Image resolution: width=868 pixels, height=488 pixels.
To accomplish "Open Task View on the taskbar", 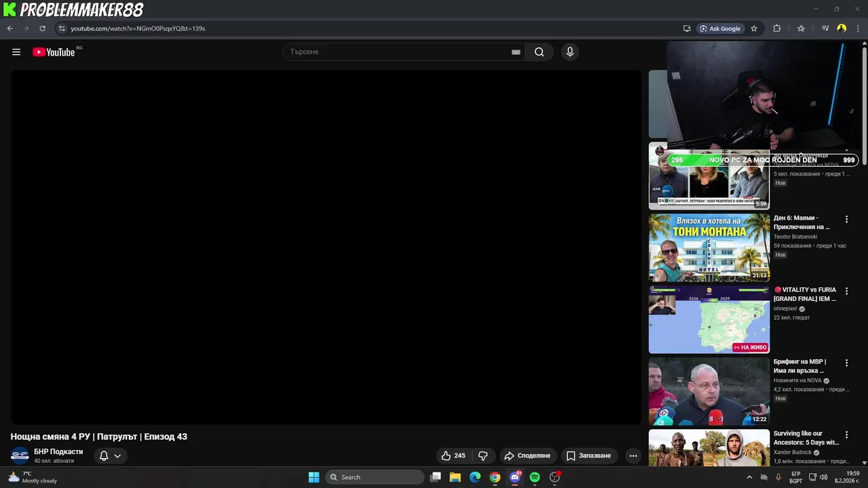I will pos(435,477).
